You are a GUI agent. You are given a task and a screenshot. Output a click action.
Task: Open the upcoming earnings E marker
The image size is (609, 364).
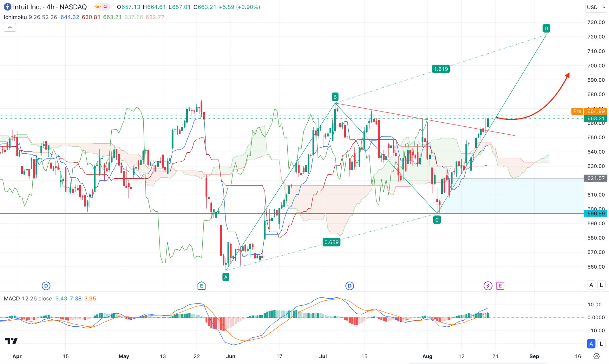click(500, 286)
